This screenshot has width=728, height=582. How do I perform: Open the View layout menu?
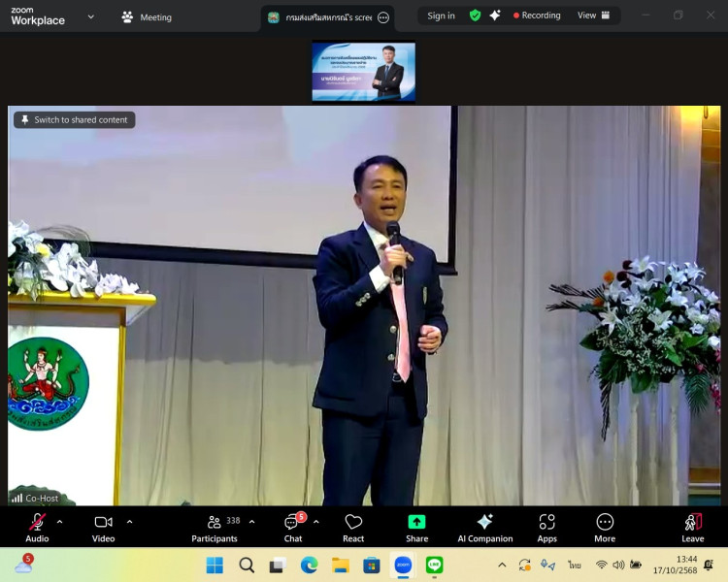click(x=593, y=16)
